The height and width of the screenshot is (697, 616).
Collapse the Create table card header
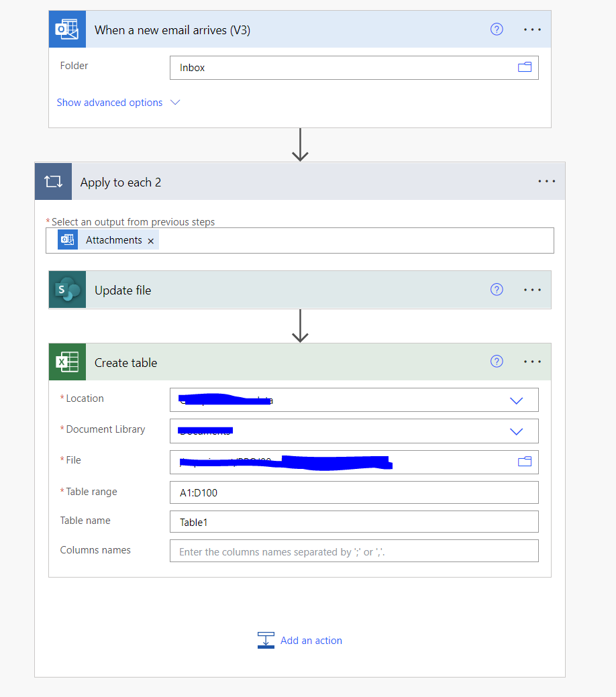click(x=125, y=362)
